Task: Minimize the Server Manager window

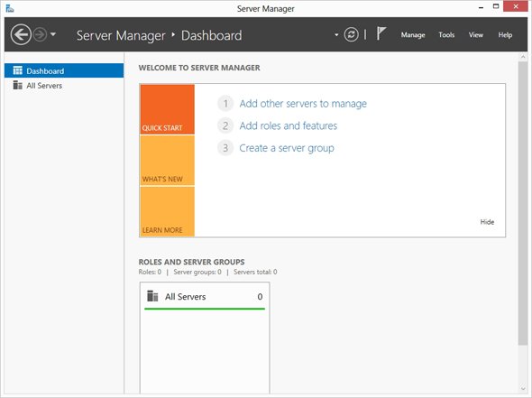Action: pyautogui.click(x=481, y=7)
